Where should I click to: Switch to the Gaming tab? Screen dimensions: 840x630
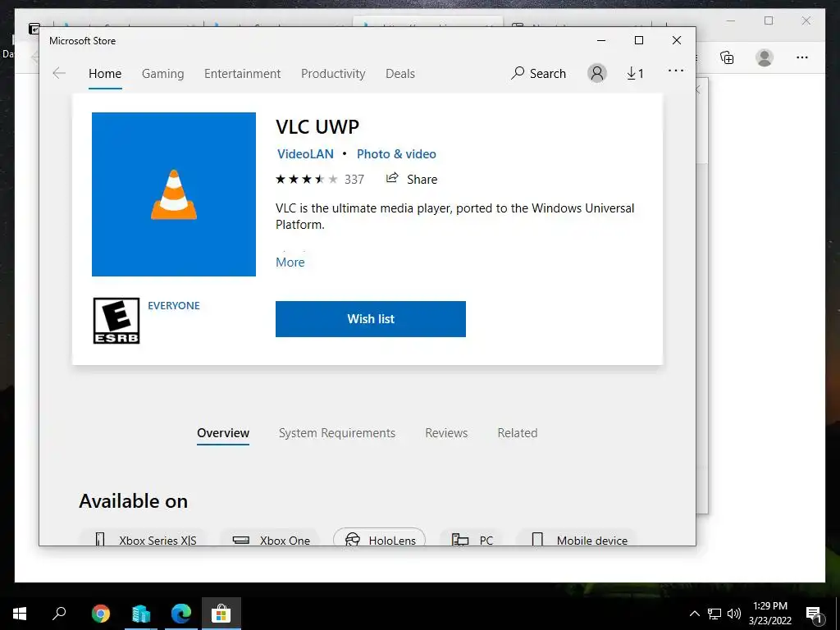pos(163,73)
